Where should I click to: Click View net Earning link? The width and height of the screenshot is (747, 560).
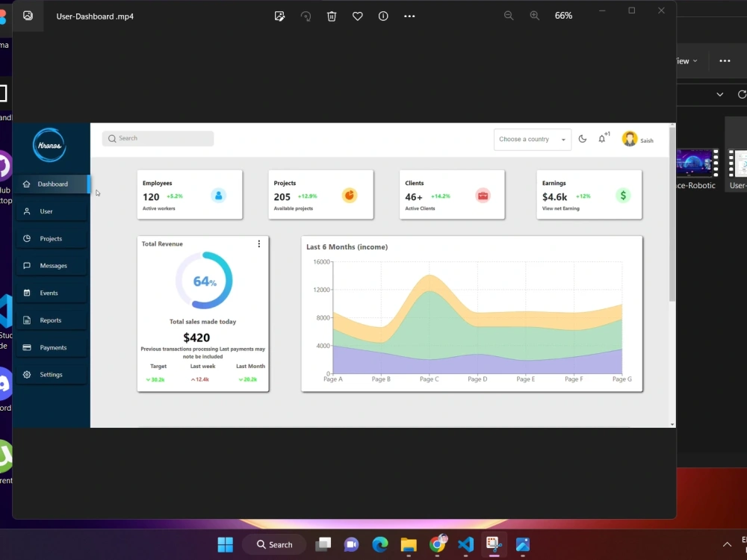click(561, 208)
